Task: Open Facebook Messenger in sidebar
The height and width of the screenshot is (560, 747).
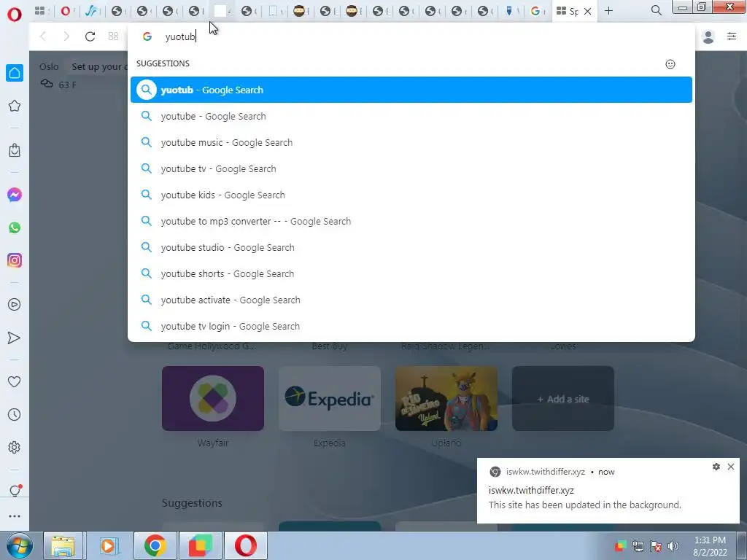Action: 15,195
